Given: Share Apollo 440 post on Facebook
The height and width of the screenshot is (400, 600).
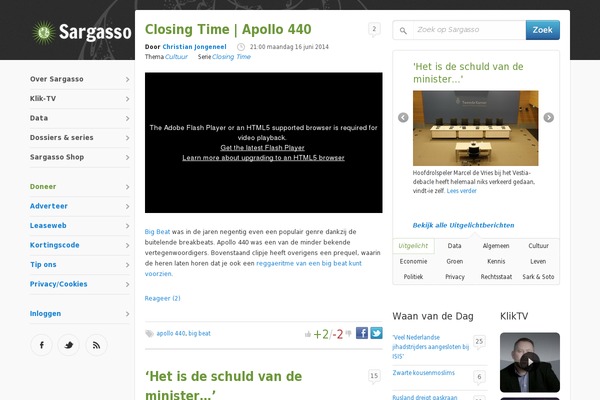Looking at the screenshot, I should coord(362,333).
